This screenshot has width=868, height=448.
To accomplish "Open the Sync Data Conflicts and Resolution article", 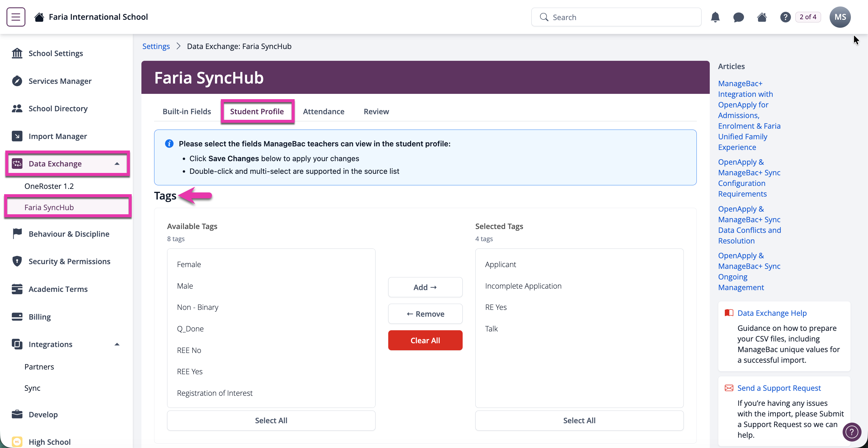I will [749, 225].
